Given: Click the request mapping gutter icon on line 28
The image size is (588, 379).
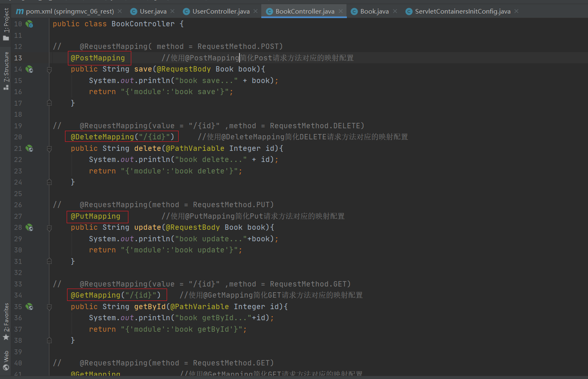Looking at the screenshot, I should [29, 227].
